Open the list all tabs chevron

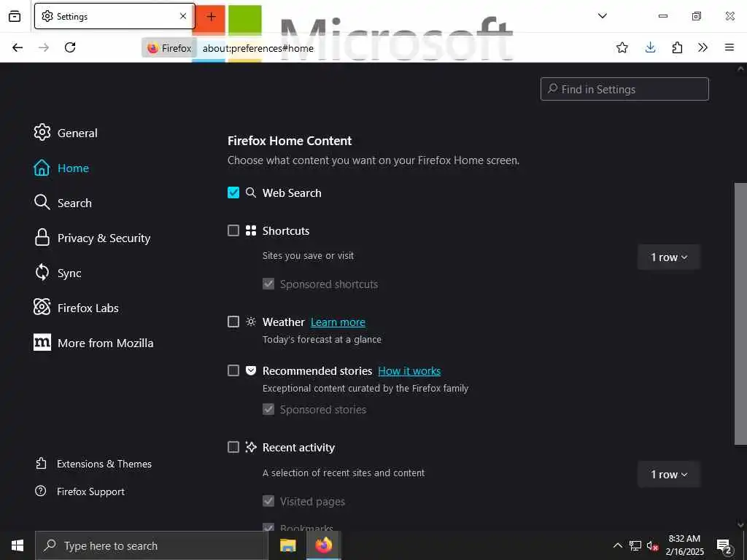click(x=602, y=16)
